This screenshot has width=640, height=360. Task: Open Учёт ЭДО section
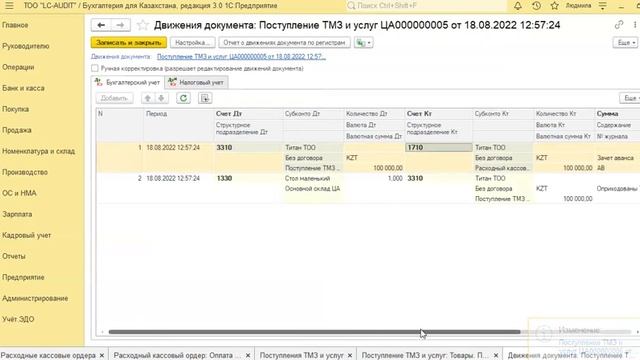18,319
